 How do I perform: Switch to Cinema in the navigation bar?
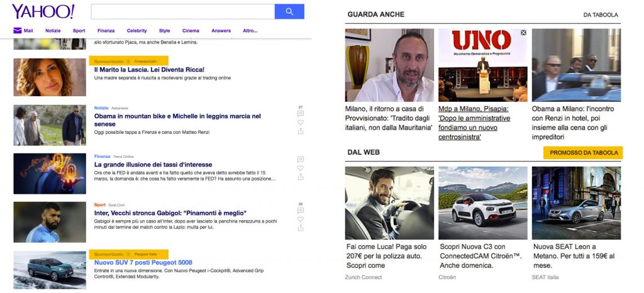point(191,31)
